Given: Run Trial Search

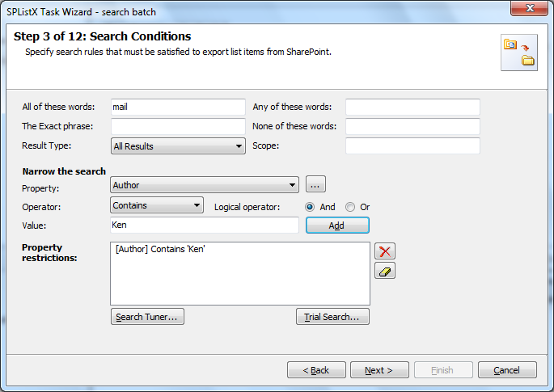Looking at the screenshot, I should click(x=332, y=317).
